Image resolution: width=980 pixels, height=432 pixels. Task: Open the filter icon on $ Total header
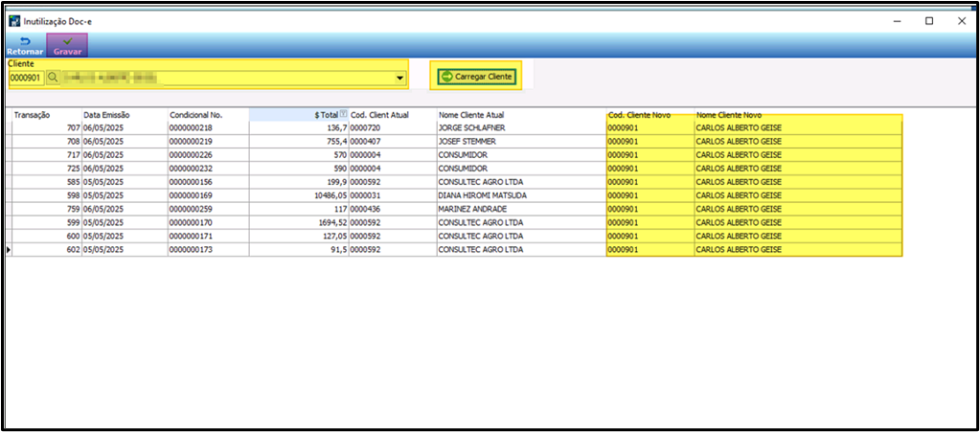click(x=343, y=114)
